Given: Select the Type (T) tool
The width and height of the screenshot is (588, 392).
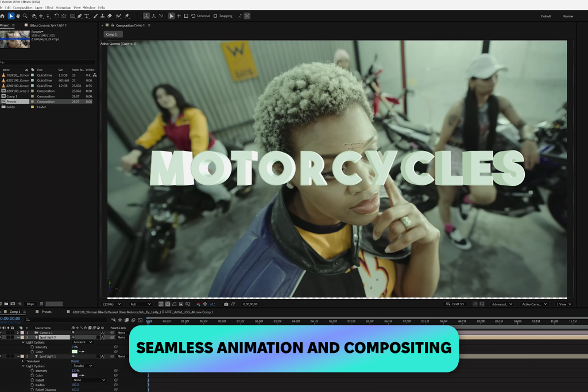Looking at the screenshot, I should pos(87,16).
